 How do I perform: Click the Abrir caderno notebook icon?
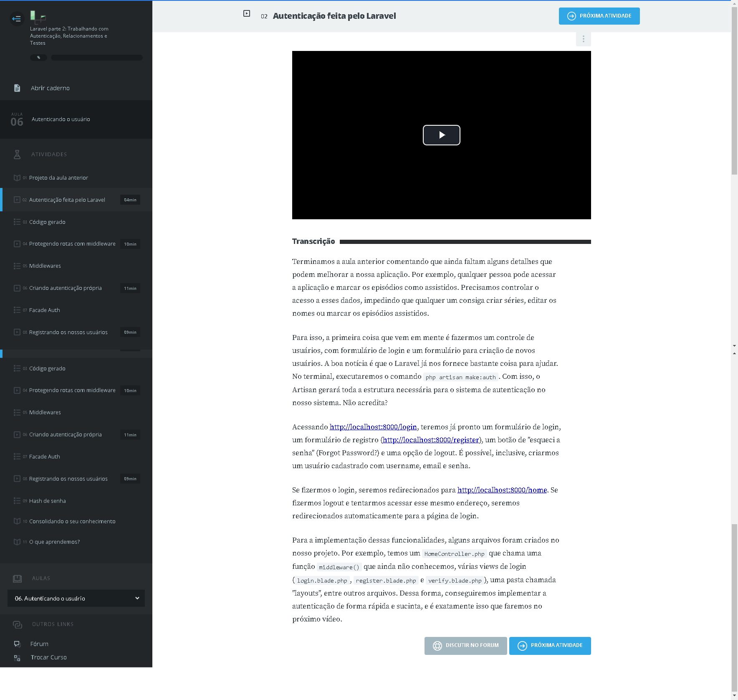point(17,88)
